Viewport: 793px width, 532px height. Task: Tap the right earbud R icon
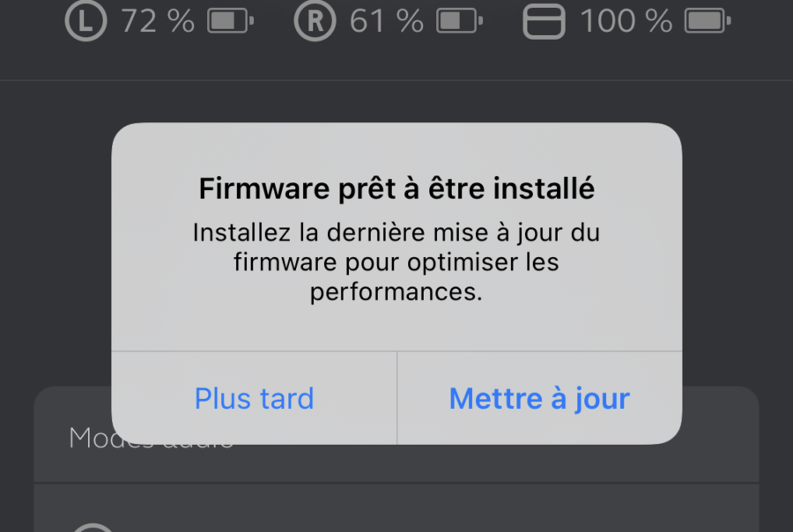pos(315,21)
